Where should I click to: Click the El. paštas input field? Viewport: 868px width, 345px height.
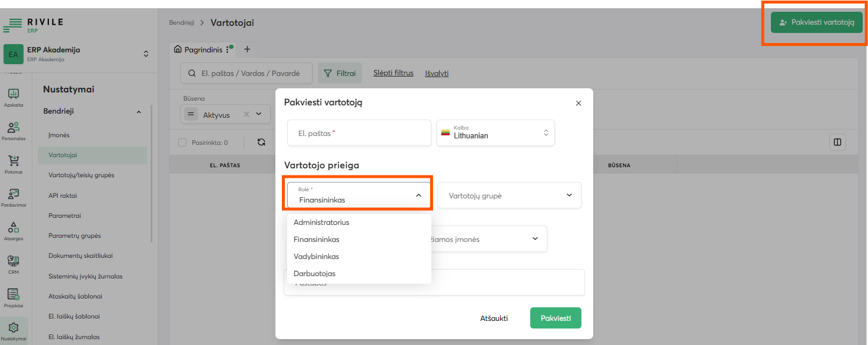[359, 133]
